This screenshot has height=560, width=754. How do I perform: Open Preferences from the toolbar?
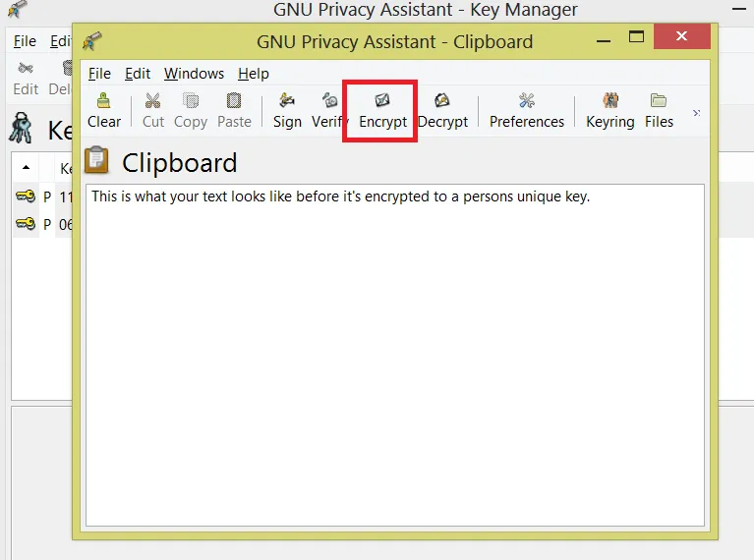point(527,111)
